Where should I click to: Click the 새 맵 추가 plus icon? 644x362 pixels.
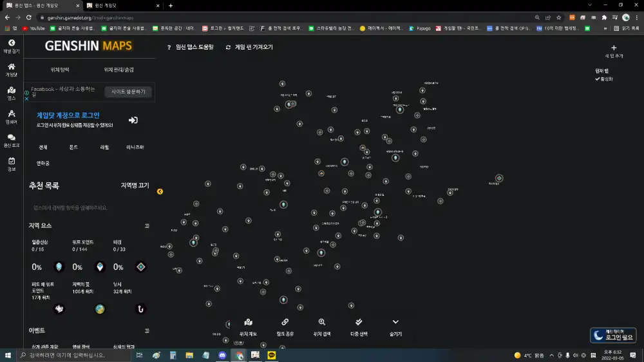pos(613,48)
